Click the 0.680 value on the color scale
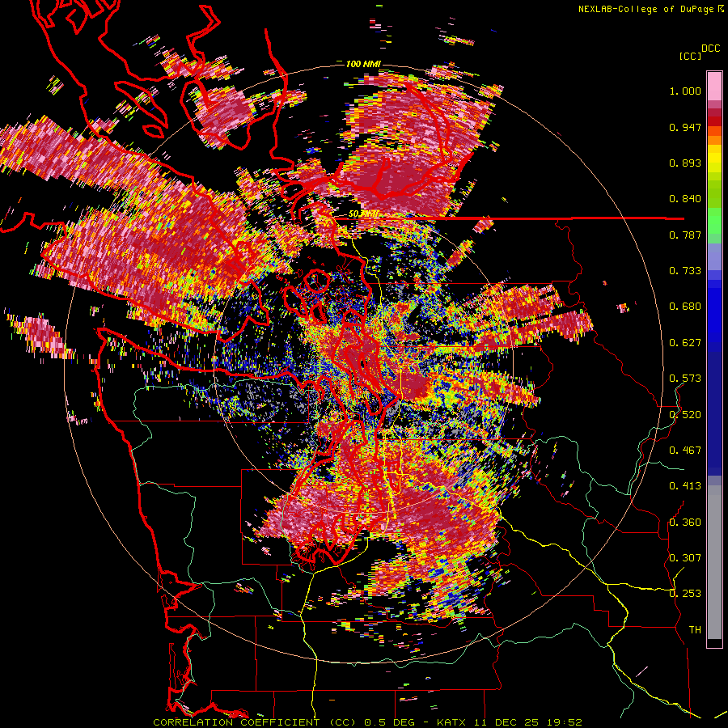The height and width of the screenshot is (728, 728). 685,307
